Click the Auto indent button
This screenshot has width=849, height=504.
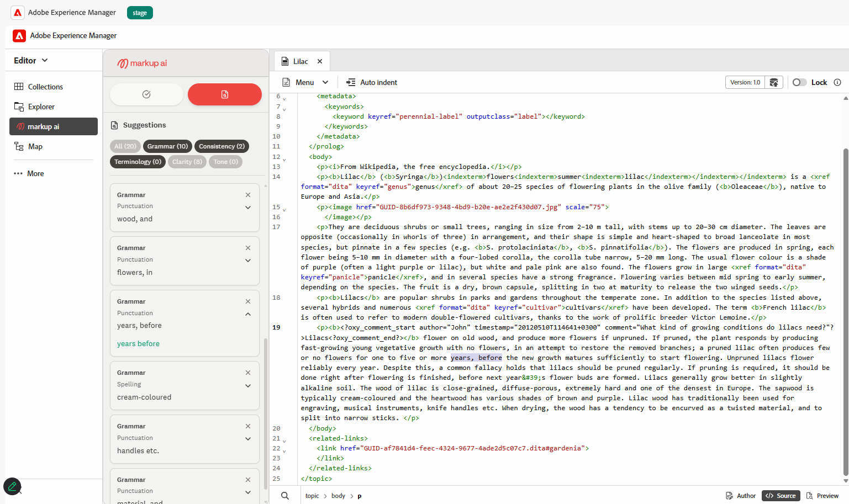click(372, 82)
